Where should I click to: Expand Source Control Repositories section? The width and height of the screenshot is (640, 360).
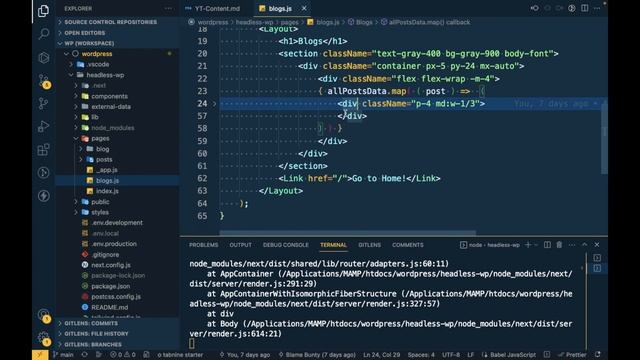point(118,22)
